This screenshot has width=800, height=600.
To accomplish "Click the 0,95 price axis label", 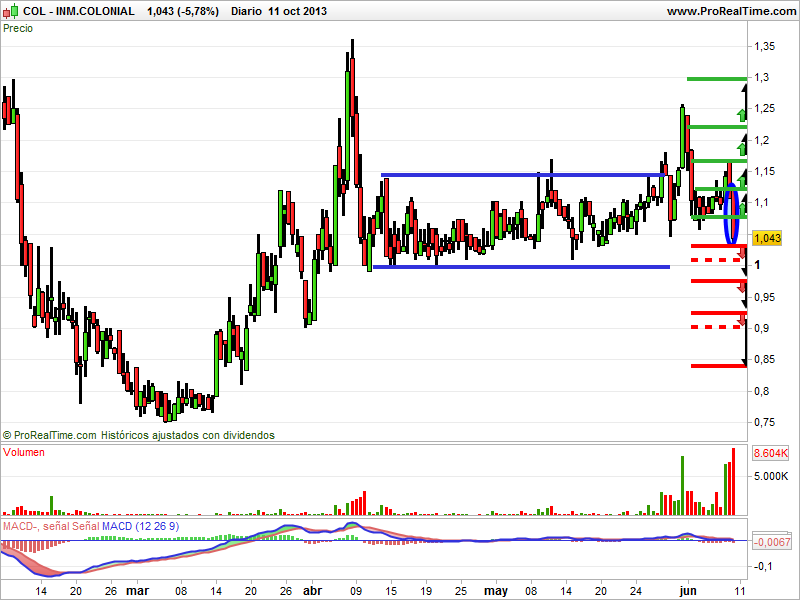I will coord(764,297).
